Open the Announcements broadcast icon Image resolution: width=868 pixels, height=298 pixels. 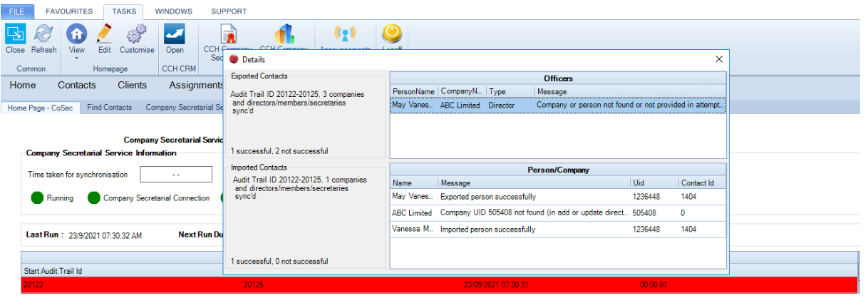click(x=345, y=34)
